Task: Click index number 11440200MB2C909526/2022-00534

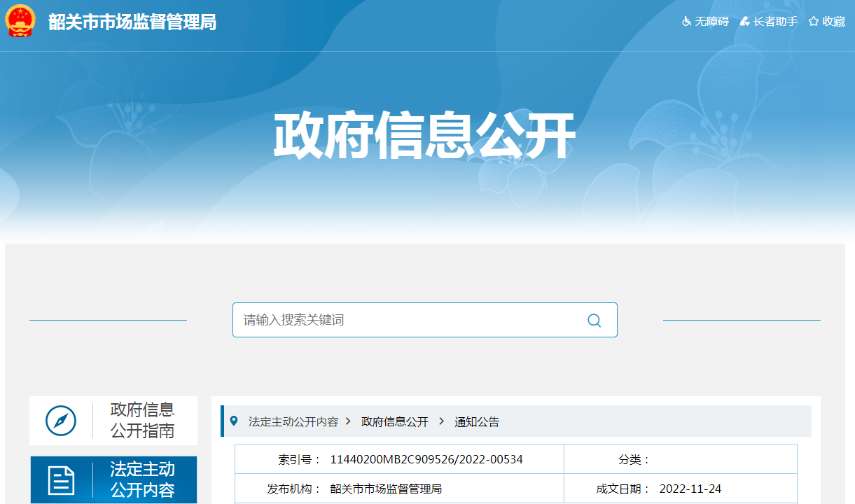Action: click(x=426, y=459)
